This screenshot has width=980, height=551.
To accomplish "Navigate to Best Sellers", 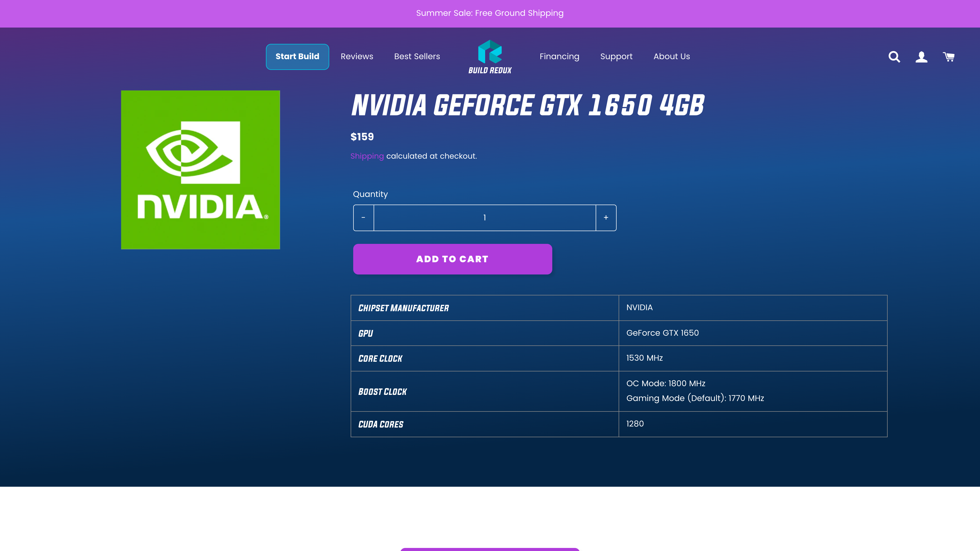I will (416, 56).
